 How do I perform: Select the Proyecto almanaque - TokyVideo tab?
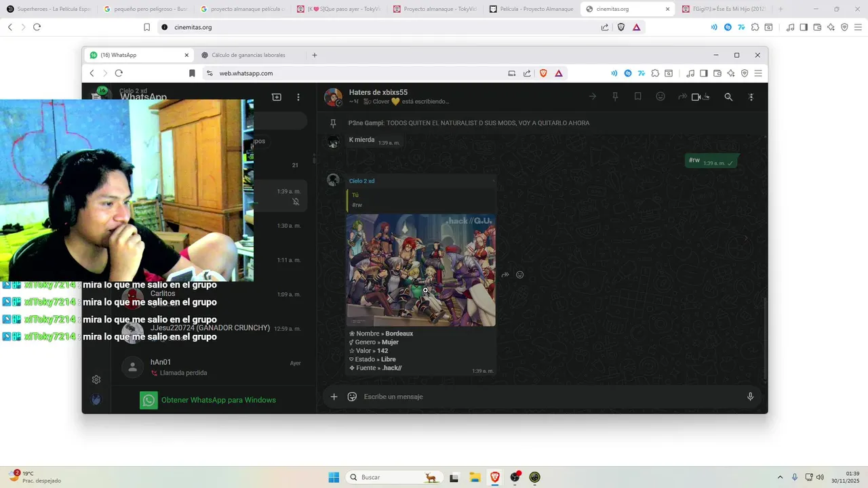click(x=435, y=9)
